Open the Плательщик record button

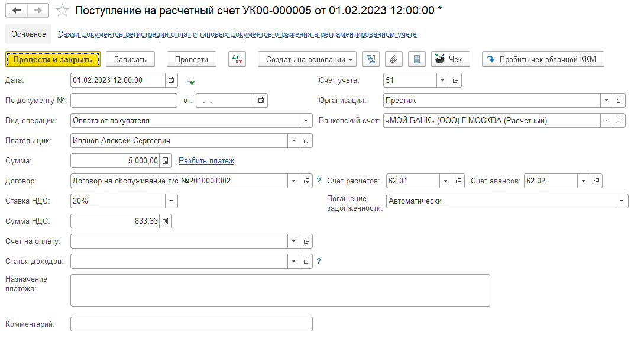(x=307, y=141)
